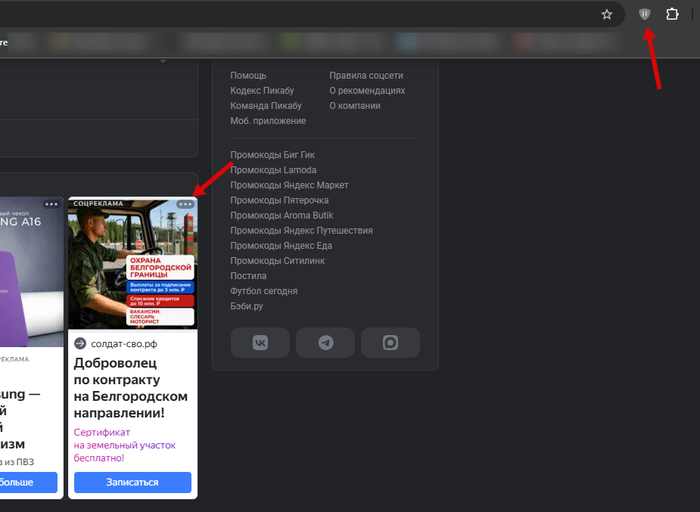
Task: Bookmark this page with the star icon
Action: [606, 15]
